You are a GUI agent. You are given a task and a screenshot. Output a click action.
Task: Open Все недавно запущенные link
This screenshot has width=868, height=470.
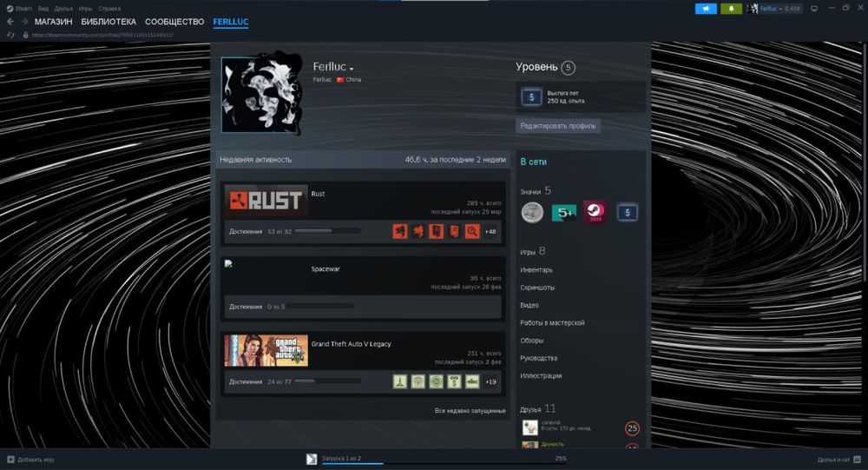pyautogui.click(x=470, y=411)
